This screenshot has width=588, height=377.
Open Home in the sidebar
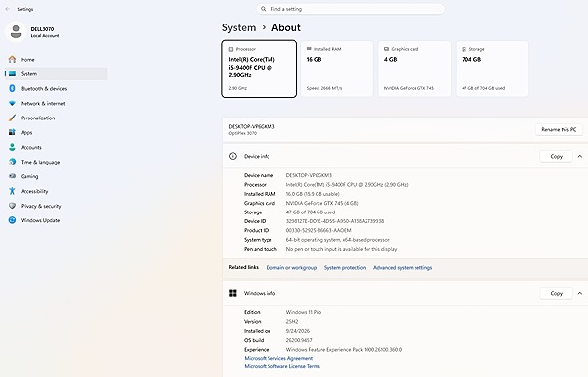tap(56, 59)
